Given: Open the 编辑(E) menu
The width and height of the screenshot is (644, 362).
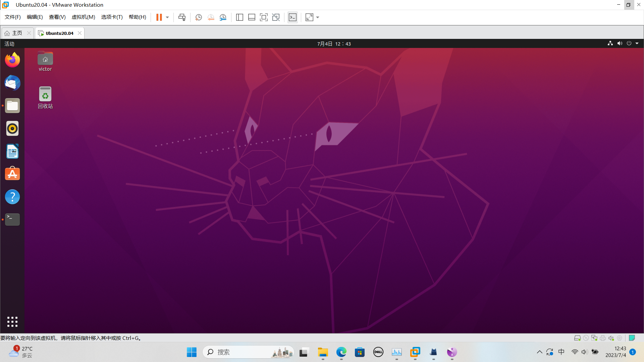Looking at the screenshot, I should 35,17.
